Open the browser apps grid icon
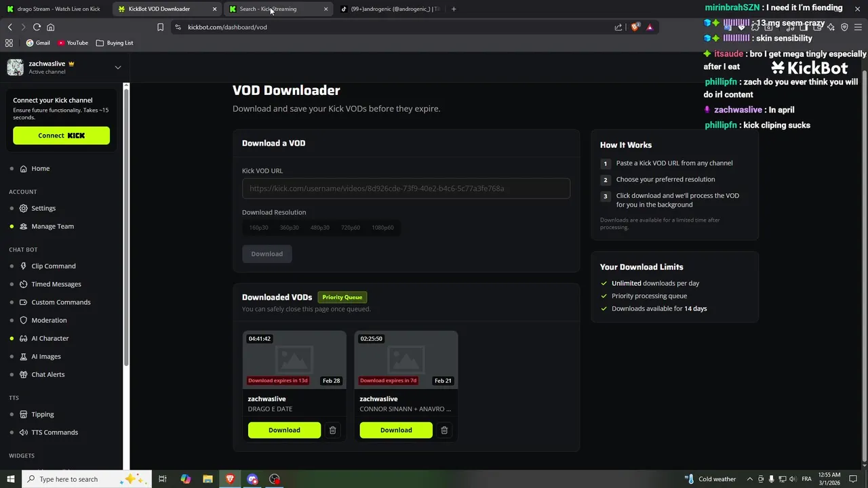The width and height of the screenshot is (868, 488). [9, 43]
